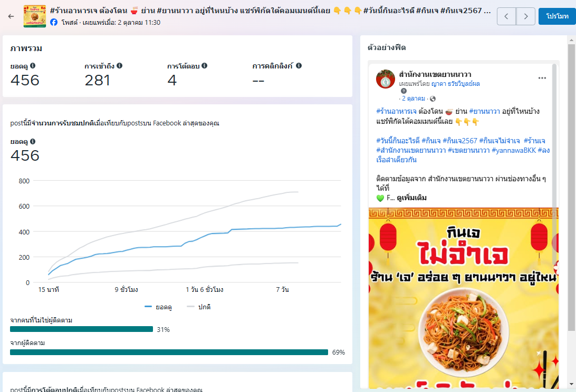Click info icon beside chart ยอดดู heading

[33, 142]
